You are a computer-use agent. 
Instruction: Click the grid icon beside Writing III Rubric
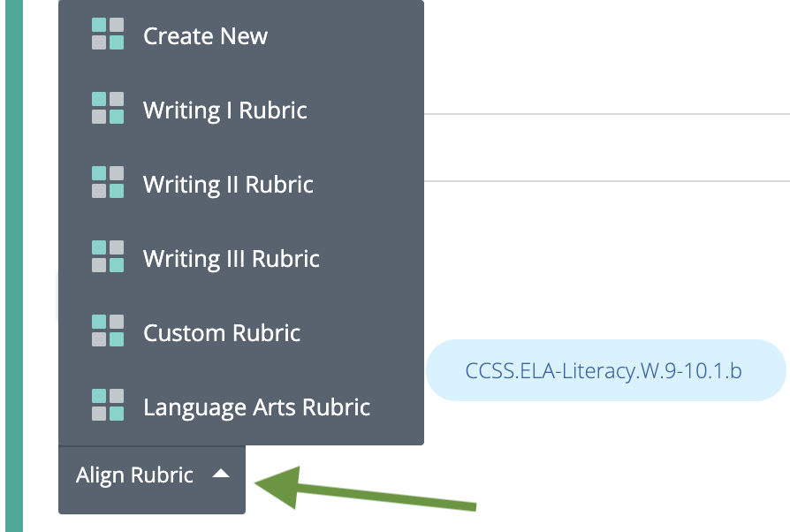(x=106, y=258)
